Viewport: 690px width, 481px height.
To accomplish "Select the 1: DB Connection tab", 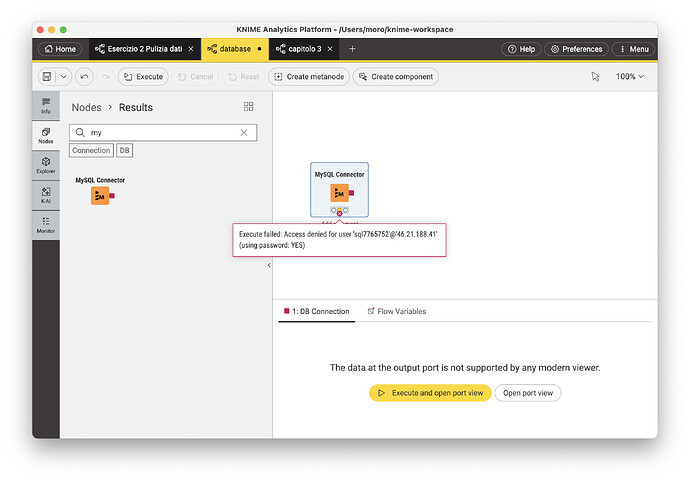I will 317,312.
